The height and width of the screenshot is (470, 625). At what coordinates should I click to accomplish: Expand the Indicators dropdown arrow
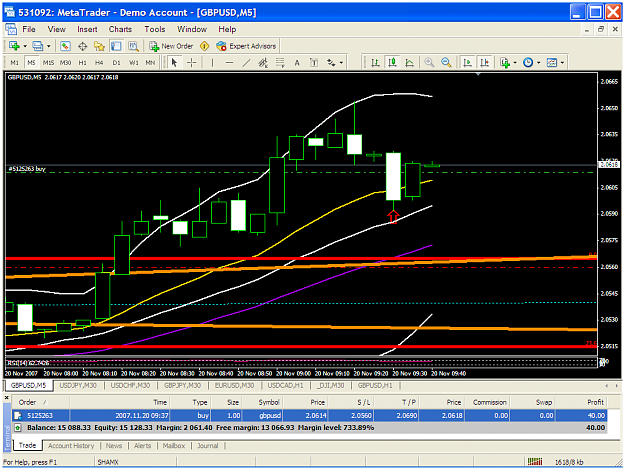[x=515, y=63]
